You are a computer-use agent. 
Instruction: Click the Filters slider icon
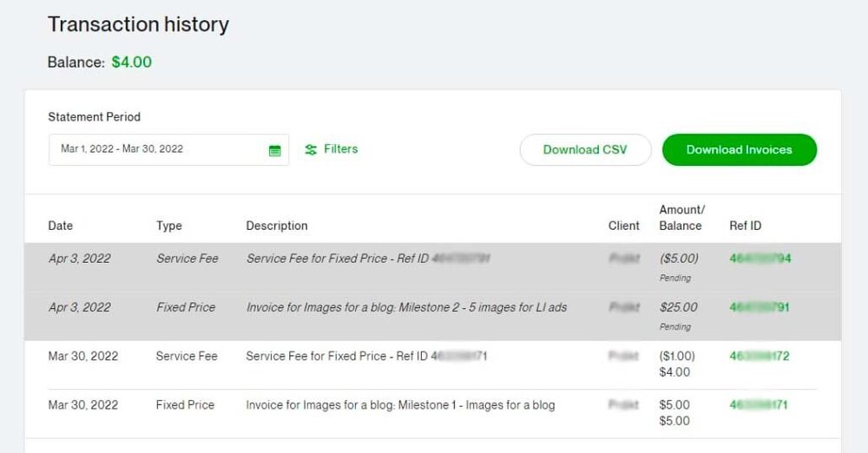coord(311,149)
